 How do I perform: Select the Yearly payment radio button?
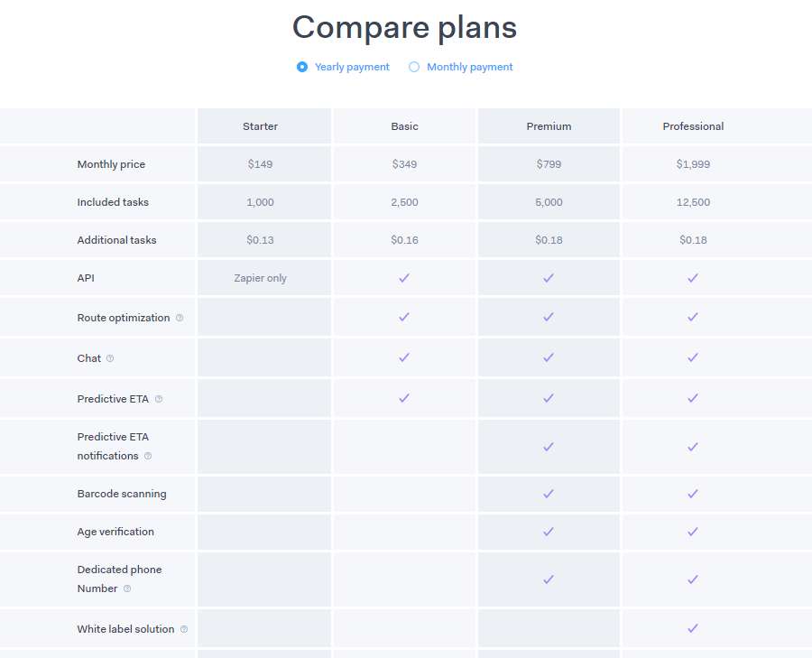click(x=302, y=67)
